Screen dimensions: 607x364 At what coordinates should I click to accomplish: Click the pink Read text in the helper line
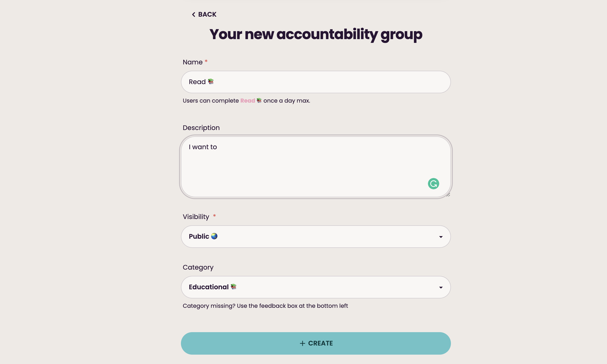tap(247, 100)
